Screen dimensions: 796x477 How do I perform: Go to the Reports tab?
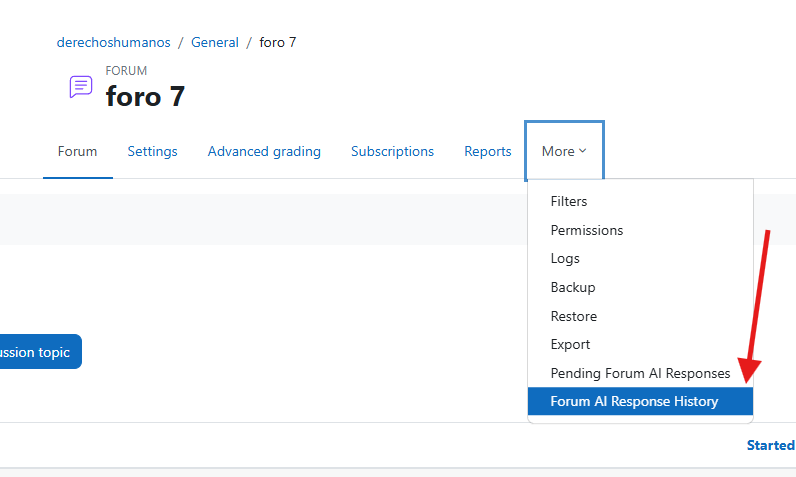pos(487,152)
